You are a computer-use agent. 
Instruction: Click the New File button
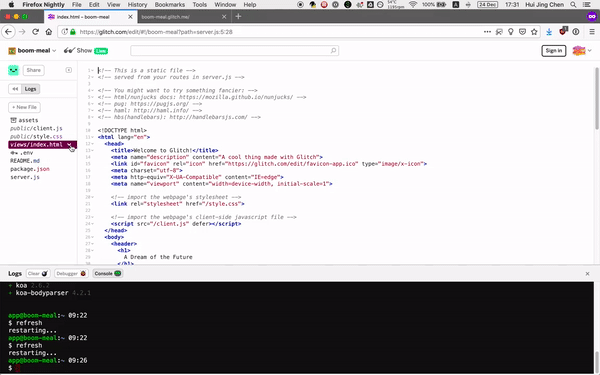point(24,107)
